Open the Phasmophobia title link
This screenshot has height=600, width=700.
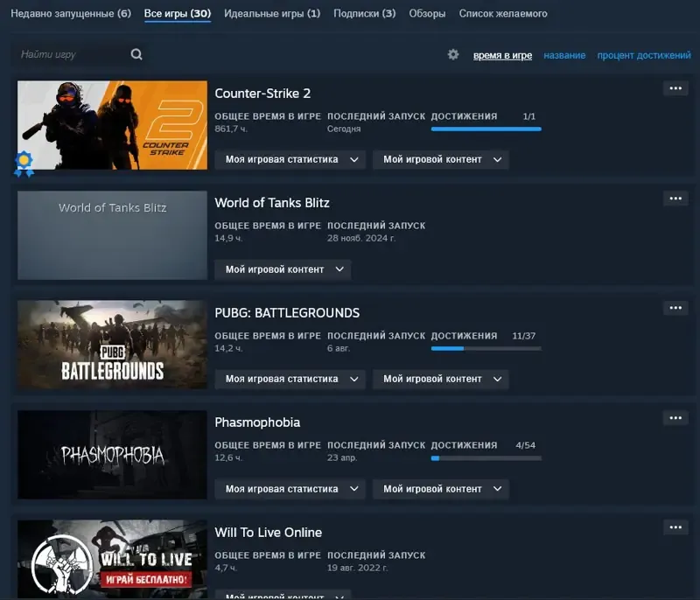coord(257,422)
